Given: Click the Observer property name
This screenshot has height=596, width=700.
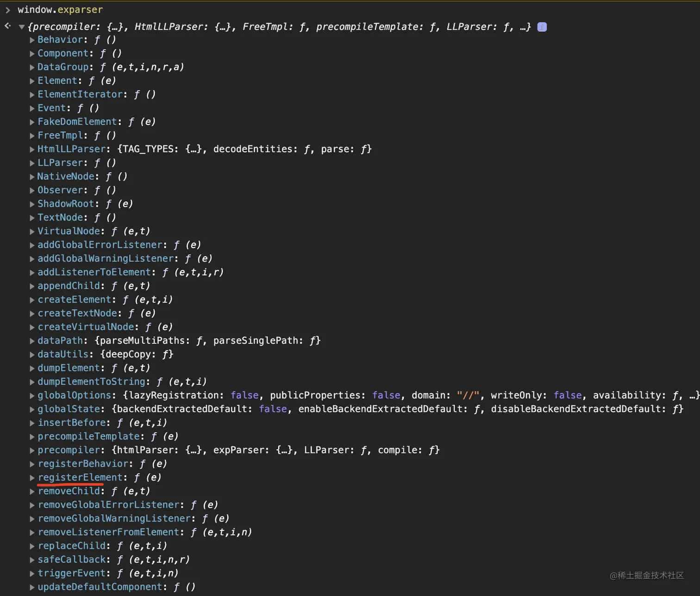Looking at the screenshot, I should point(60,190).
